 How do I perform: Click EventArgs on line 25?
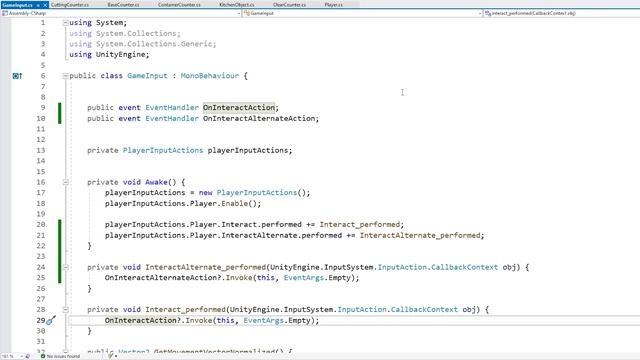tap(304, 278)
